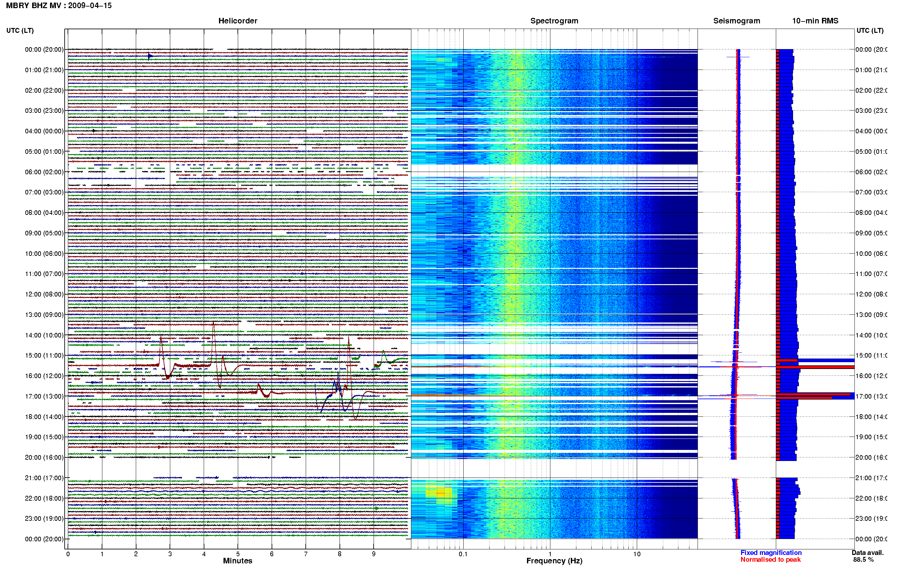The width and height of the screenshot is (924, 578).
Task: Select the "0.1" frequency tick label
Action: [x=463, y=554]
